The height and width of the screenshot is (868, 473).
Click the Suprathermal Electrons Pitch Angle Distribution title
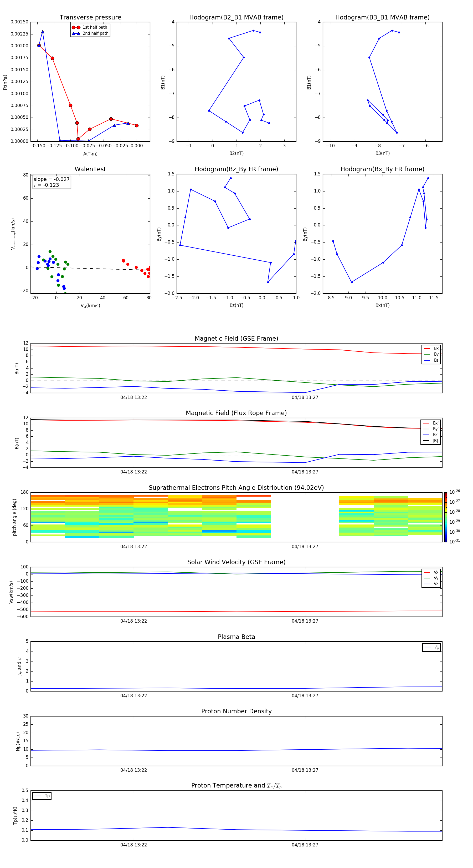pos(236,488)
